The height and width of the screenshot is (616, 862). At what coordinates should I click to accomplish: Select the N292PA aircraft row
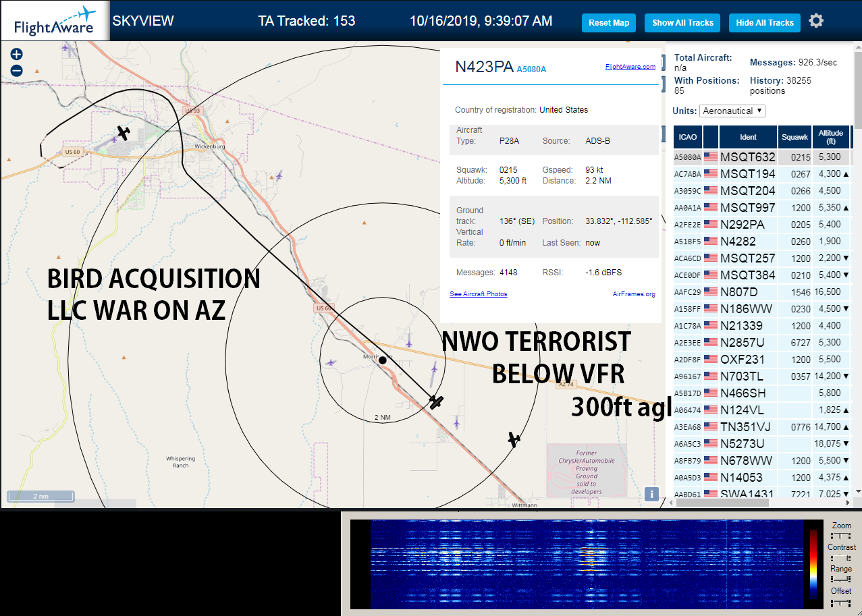763,225
